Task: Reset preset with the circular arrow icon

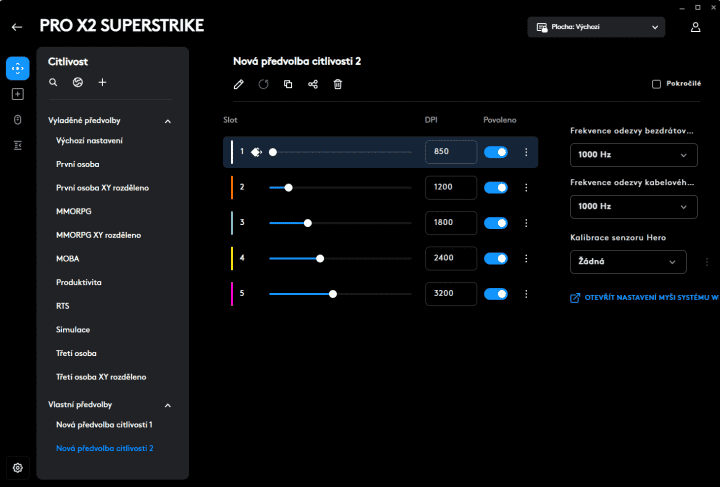Action: [x=263, y=84]
